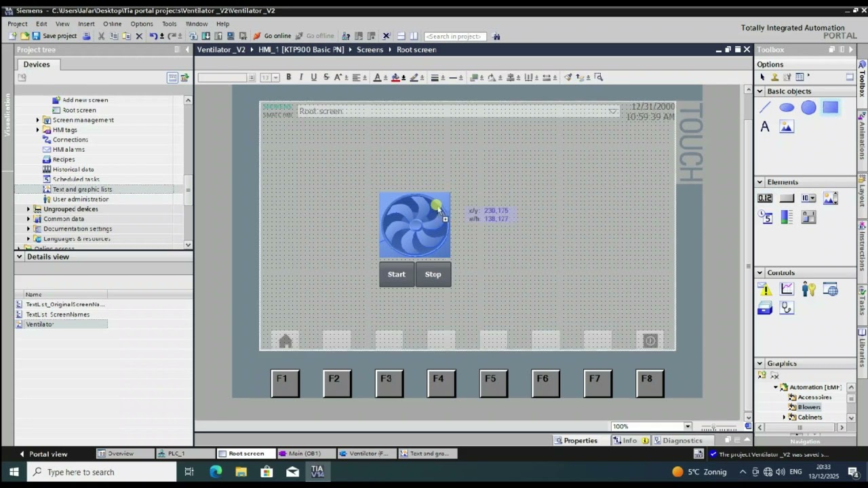868x488 pixels.
Task: Expand the HMI tags tree node
Action: (x=38, y=129)
